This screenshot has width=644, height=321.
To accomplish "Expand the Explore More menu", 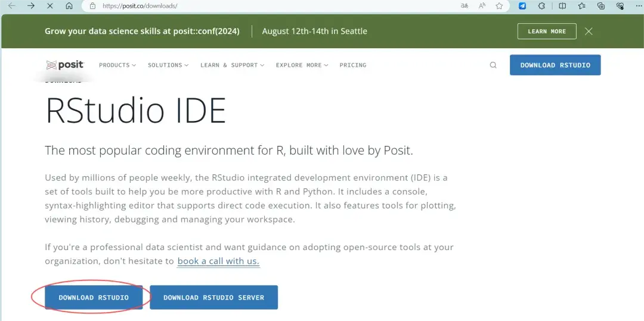I will tap(302, 65).
